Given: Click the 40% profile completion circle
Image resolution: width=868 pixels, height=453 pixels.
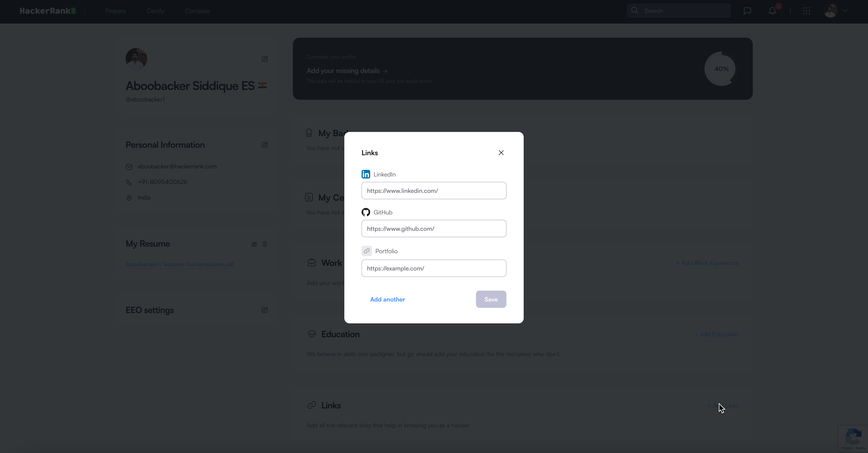Looking at the screenshot, I should pos(721,69).
